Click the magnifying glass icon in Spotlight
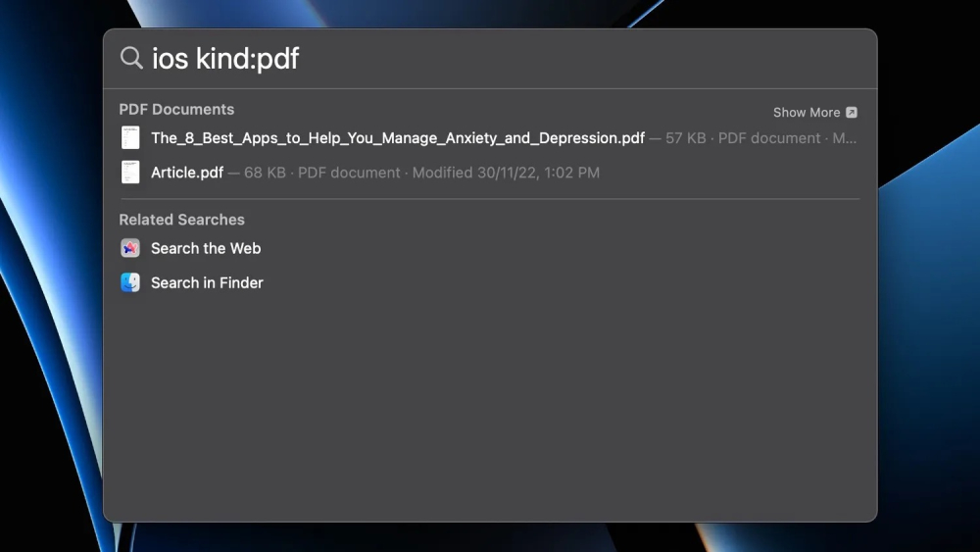Image resolution: width=980 pixels, height=552 pixels. point(130,58)
